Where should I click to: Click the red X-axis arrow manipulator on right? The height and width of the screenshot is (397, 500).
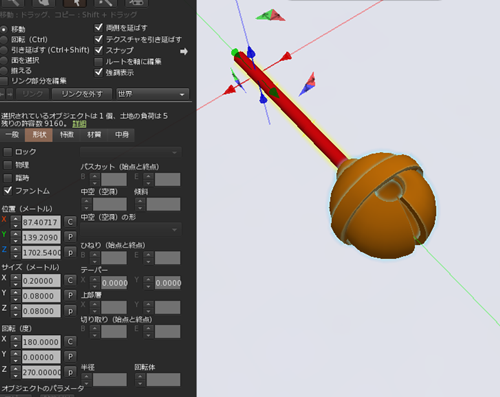285,57
